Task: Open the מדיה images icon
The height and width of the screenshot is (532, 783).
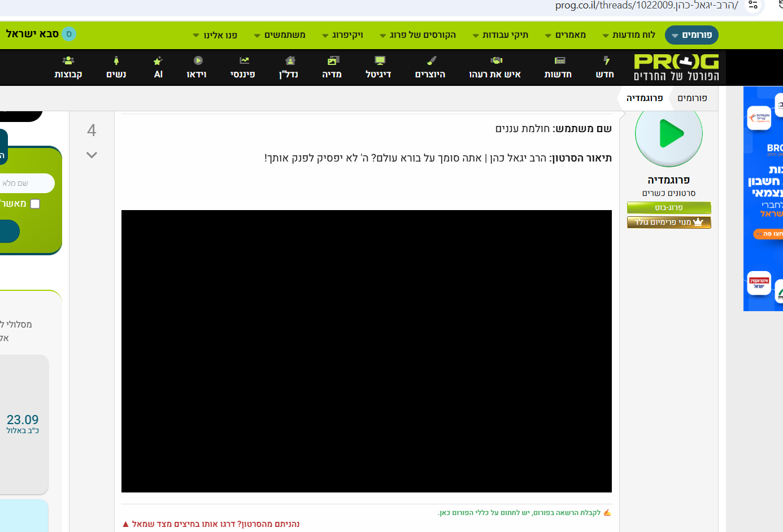Action: (333, 60)
